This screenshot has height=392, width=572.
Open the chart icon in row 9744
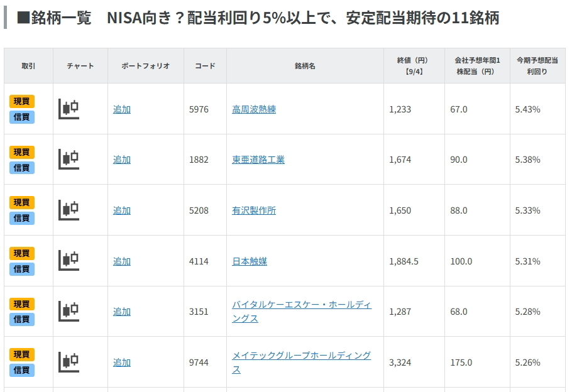point(69,362)
